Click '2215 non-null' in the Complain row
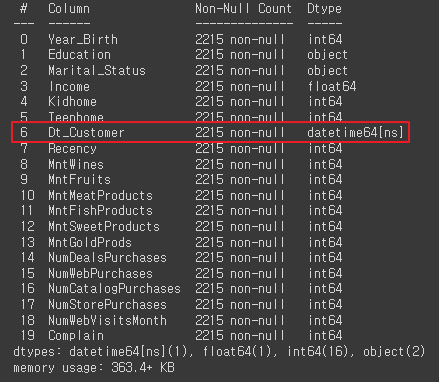Screen dimensions: 439x382 [240, 336]
